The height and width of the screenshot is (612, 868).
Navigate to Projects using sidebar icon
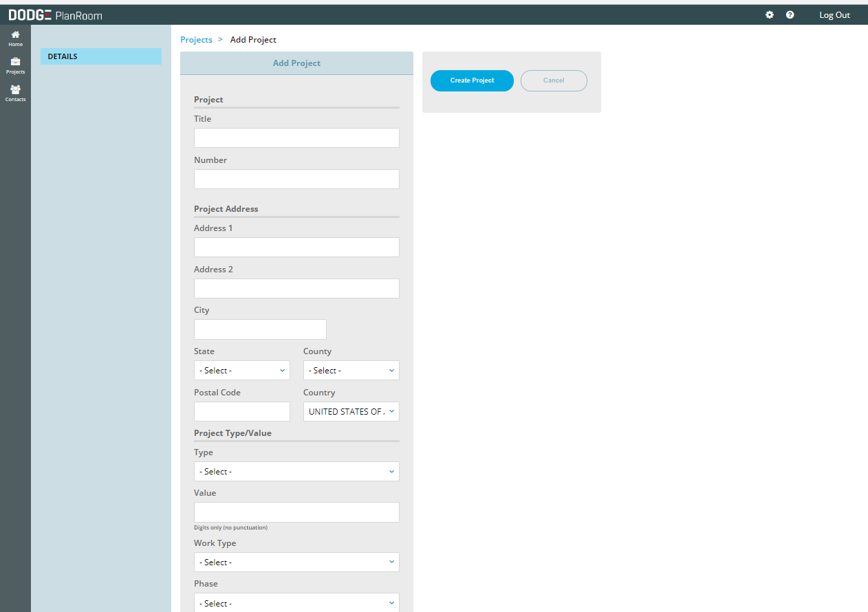pyautogui.click(x=15, y=65)
